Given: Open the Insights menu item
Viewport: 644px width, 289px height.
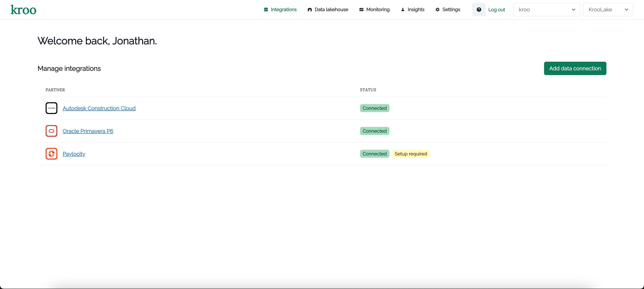Looking at the screenshot, I should (416, 10).
